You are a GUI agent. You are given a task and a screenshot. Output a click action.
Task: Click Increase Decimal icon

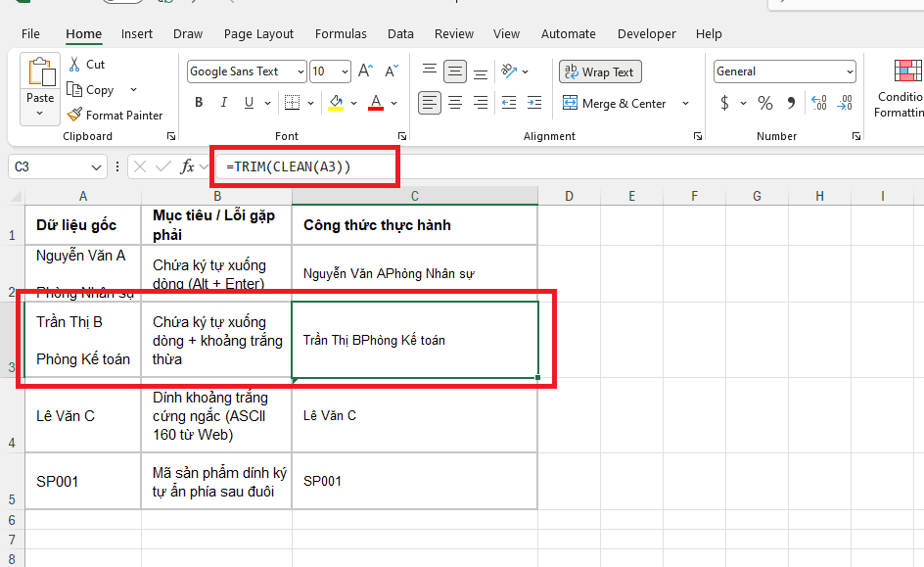819,103
